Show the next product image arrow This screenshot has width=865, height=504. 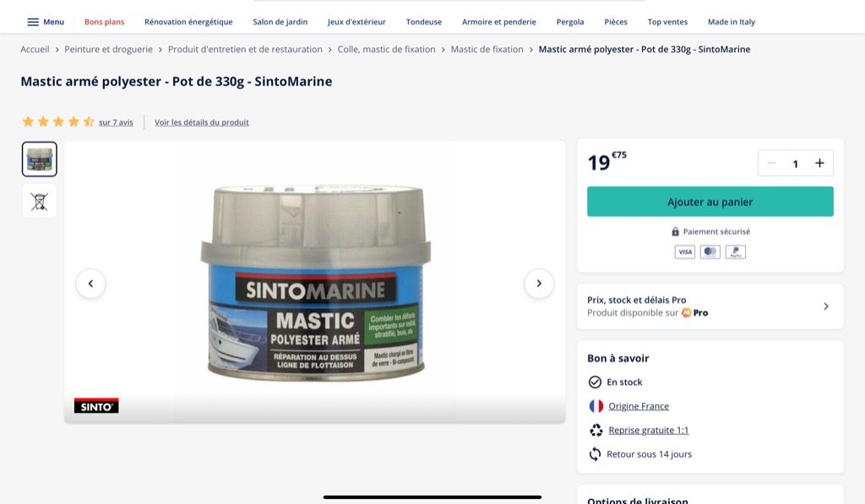coord(539,284)
